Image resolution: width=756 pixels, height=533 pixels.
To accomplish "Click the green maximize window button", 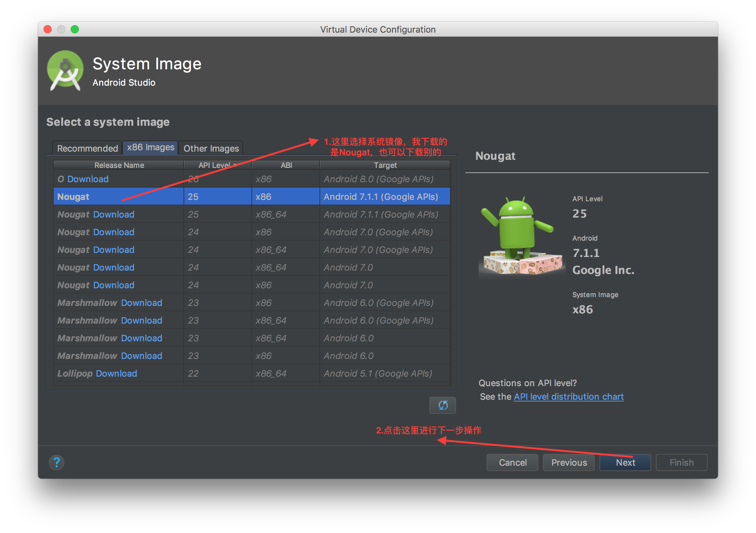I will [75, 30].
